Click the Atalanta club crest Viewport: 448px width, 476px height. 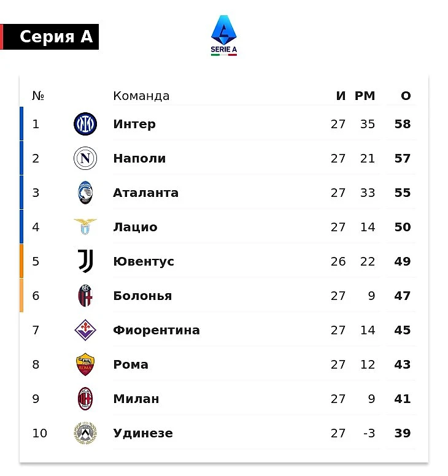[x=85, y=193]
